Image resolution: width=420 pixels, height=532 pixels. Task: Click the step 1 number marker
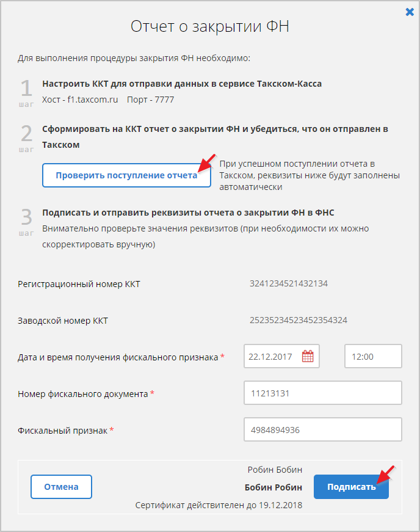(26, 90)
